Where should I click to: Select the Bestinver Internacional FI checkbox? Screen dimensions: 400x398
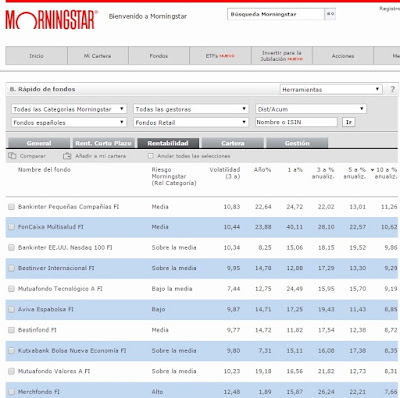[x=11, y=268]
